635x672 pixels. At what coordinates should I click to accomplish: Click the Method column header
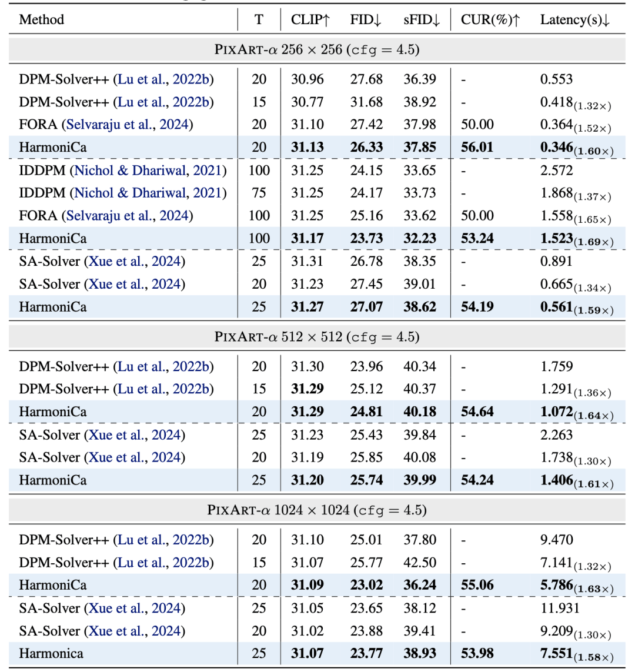point(42,19)
